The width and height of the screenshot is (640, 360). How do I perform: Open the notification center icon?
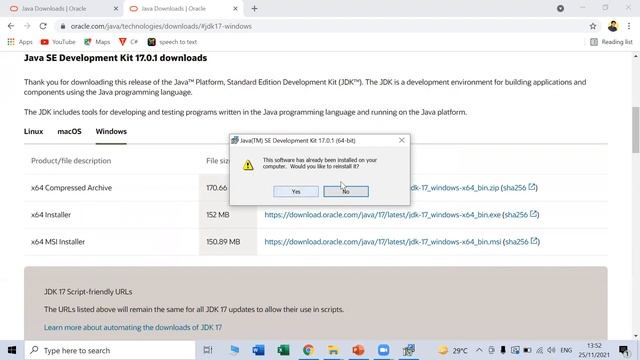point(624,350)
